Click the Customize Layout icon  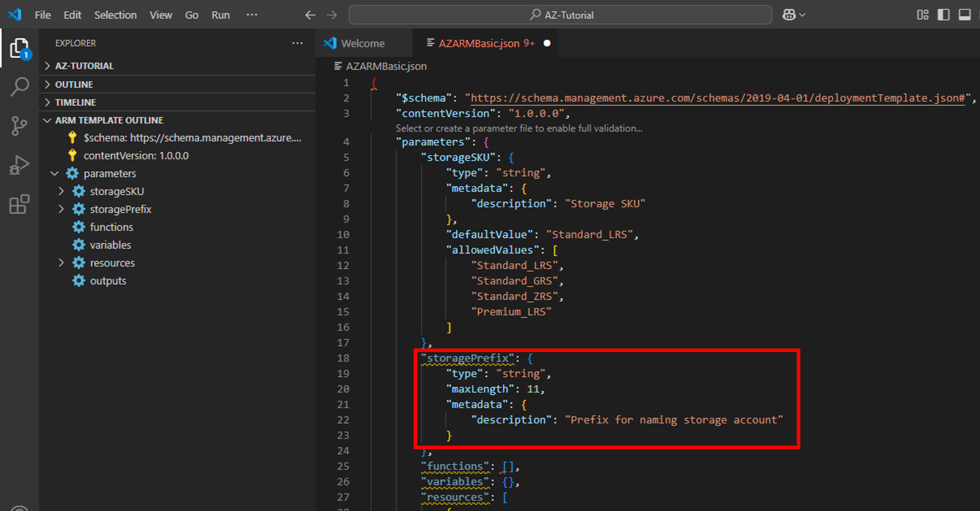[x=922, y=15]
